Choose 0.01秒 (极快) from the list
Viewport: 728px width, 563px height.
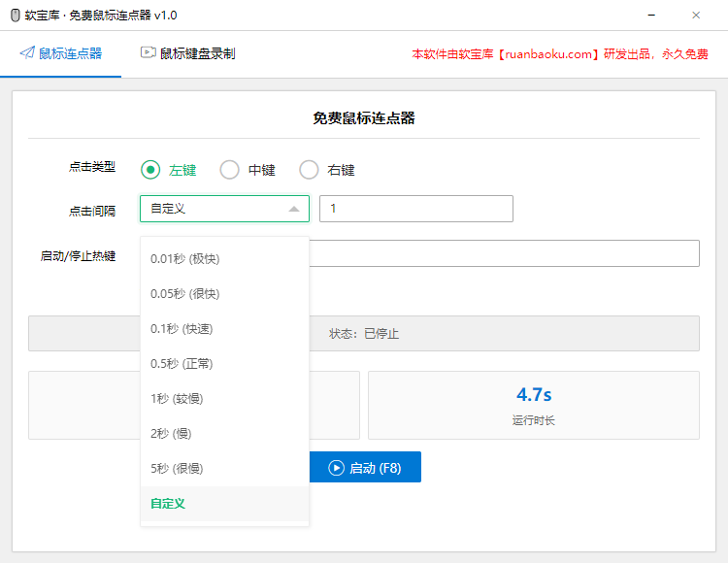225,259
